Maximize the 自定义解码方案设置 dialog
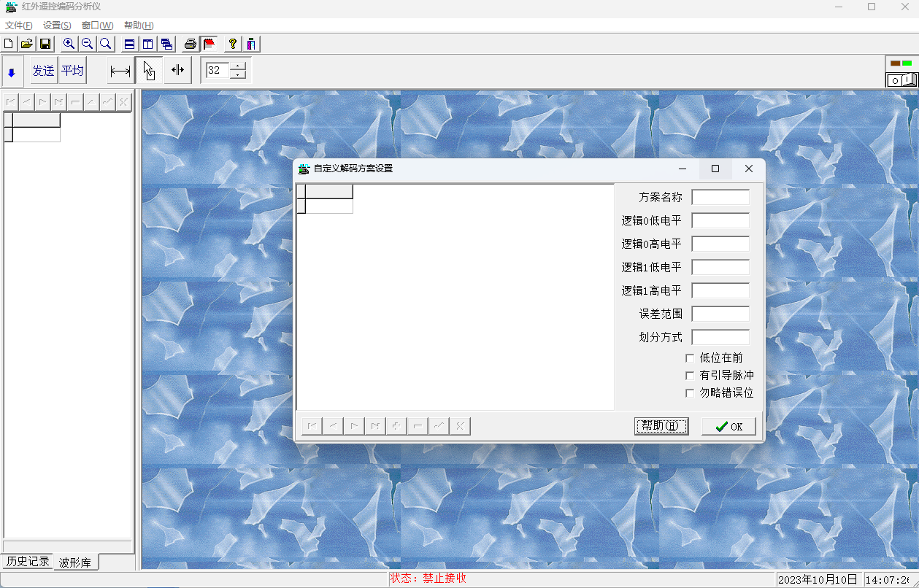The width and height of the screenshot is (919, 588). coord(715,169)
